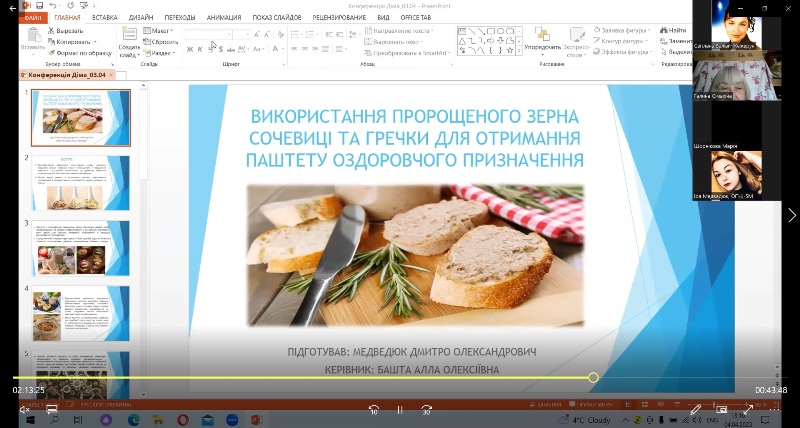Expand the shapes gallery more arrow
The width and height of the screenshot is (800, 428).
click(x=519, y=51)
